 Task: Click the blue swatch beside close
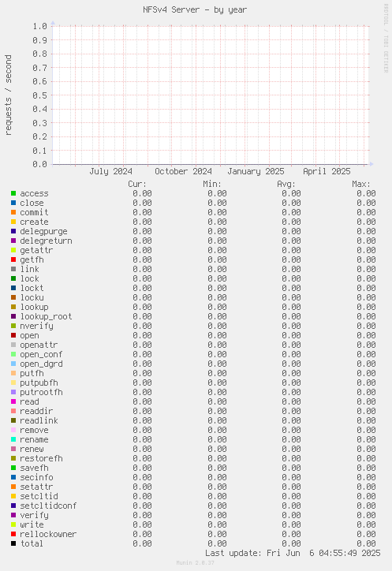pos(13,203)
